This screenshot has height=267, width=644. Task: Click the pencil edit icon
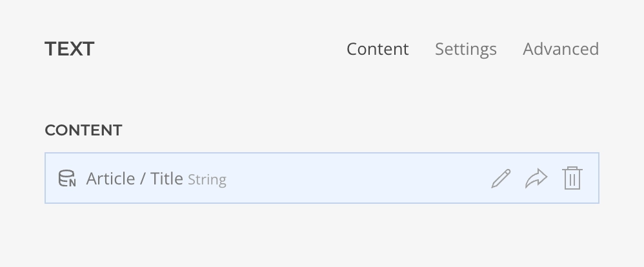click(x=501, y=179)
